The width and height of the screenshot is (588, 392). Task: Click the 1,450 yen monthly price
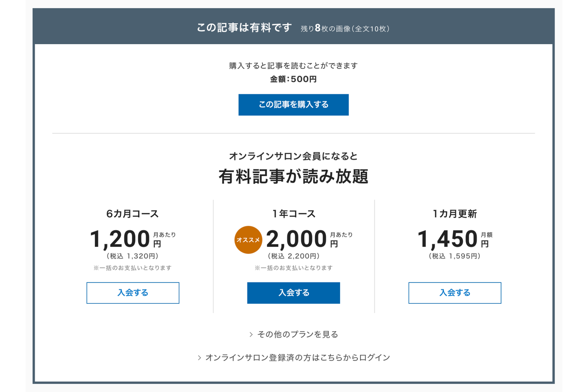pos(448,239)
